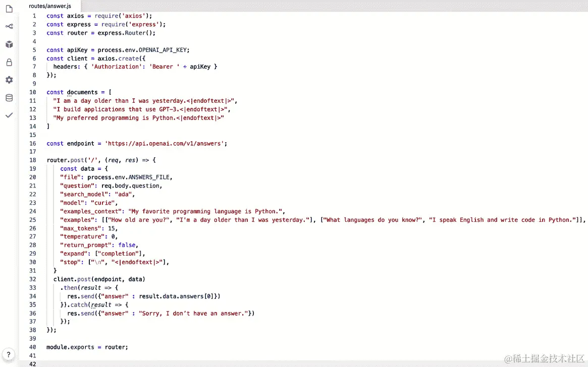Open the version control panel

point(9,26)
